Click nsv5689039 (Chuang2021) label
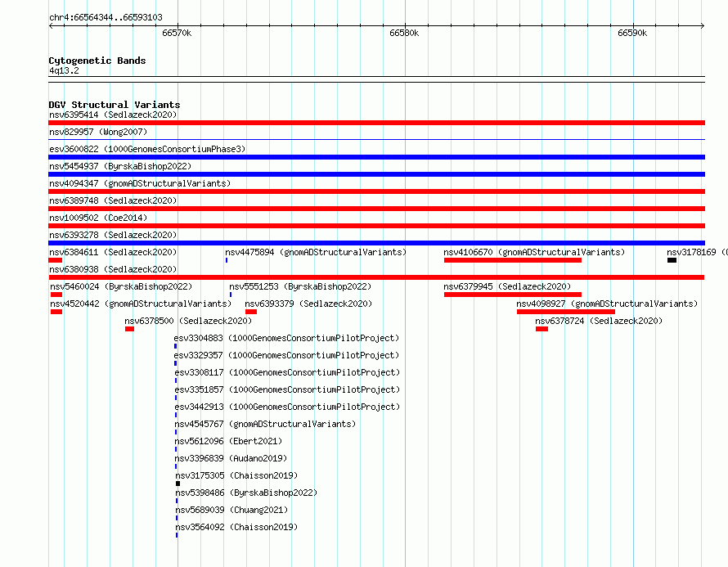This screenshot has height=567, width=728. 231,510
